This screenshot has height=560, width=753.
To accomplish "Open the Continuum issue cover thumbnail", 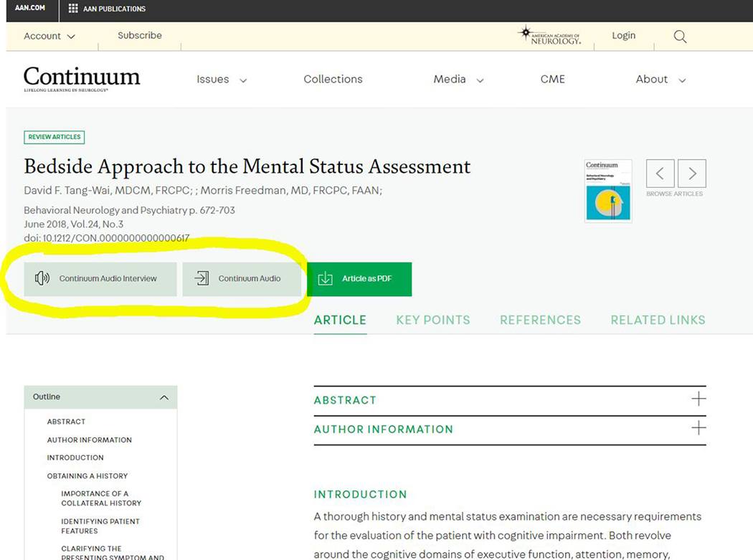I will click(608, 191).
